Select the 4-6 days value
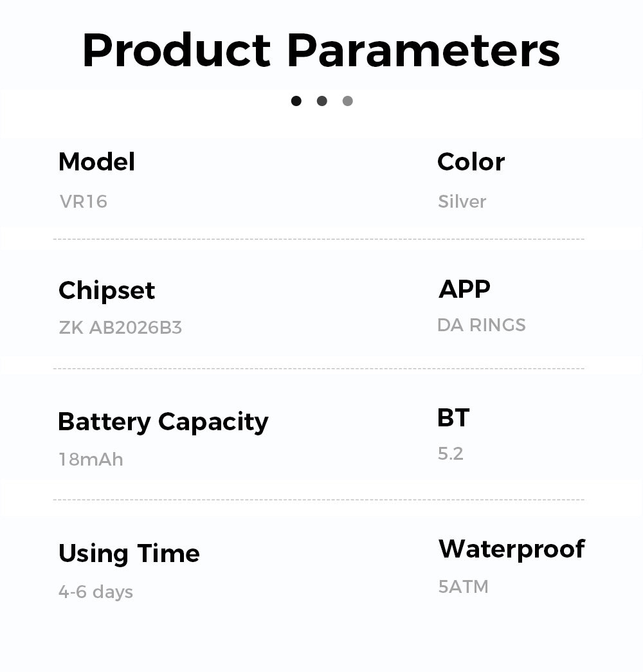The width and height of the screenshot is (643, 672). click(x=96, y=592)
